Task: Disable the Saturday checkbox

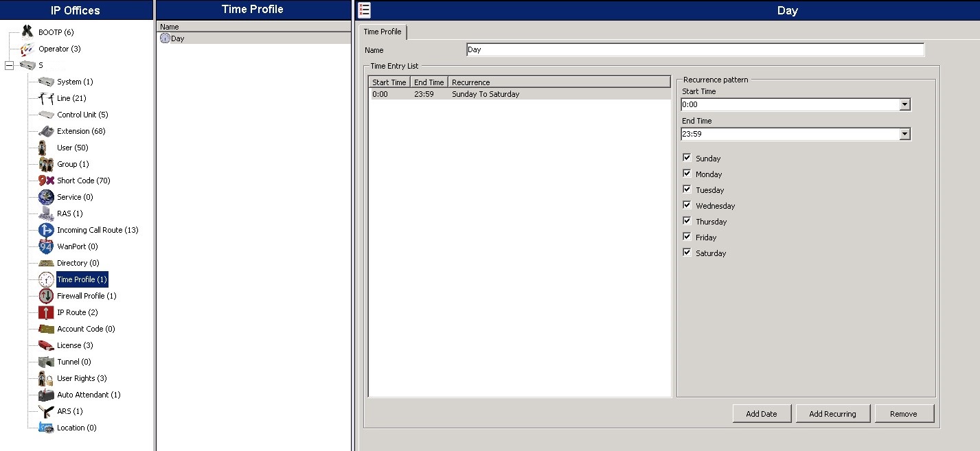Action: (x=687, y=253)
